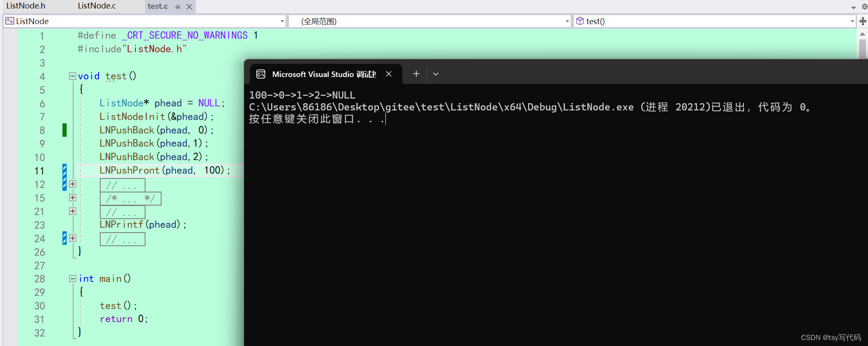Image resolution: width=868 pixels, height=346 pixels.
Task: Click the LNPushBack(phead, 0) statement
Action: tap(157, 130)
